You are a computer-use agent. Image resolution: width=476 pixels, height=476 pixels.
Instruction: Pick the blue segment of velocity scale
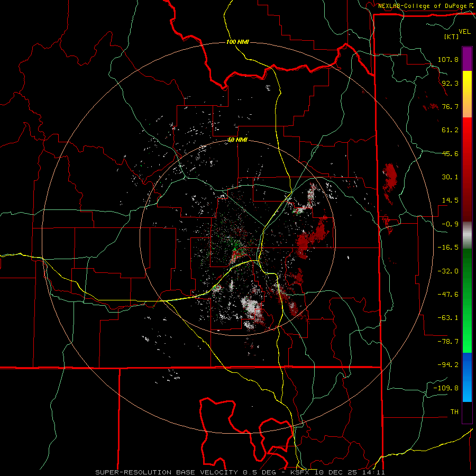point(467,377)
